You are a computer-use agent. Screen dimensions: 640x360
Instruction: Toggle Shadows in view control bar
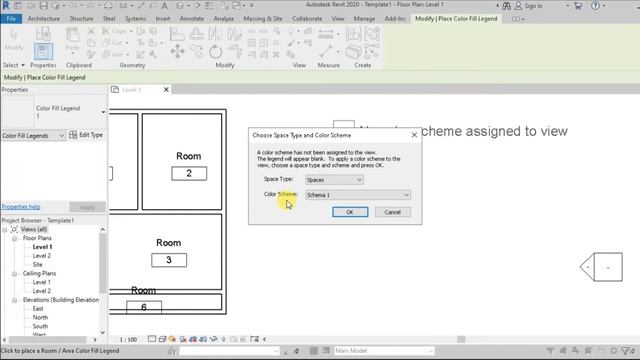coord(183,339)
